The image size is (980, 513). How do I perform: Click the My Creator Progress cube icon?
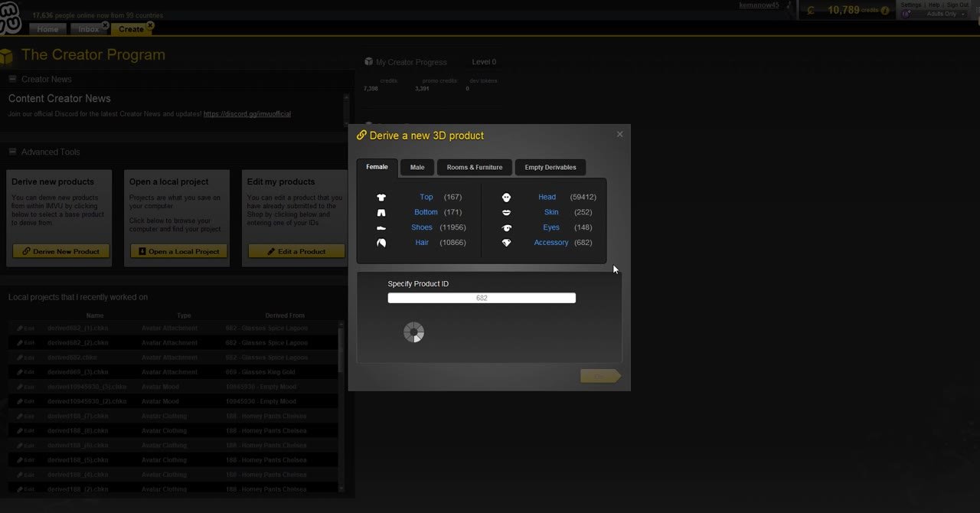tap(369, 62)
